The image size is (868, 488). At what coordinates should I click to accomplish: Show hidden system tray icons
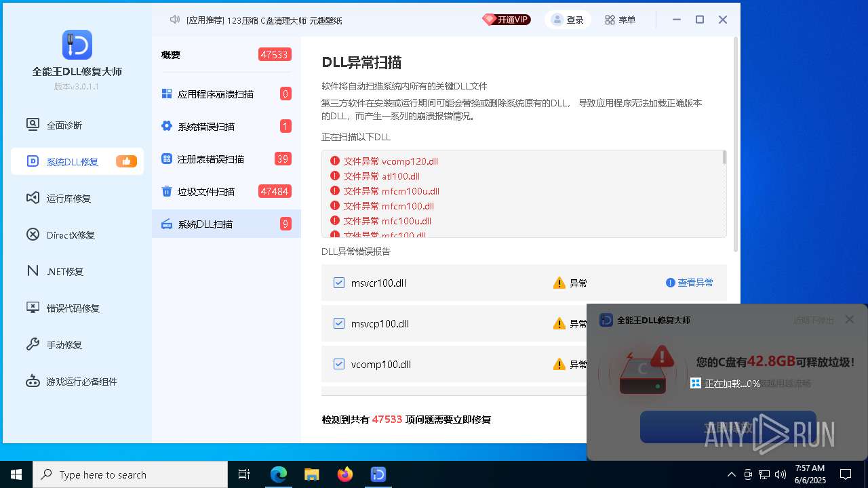[731, 474]
